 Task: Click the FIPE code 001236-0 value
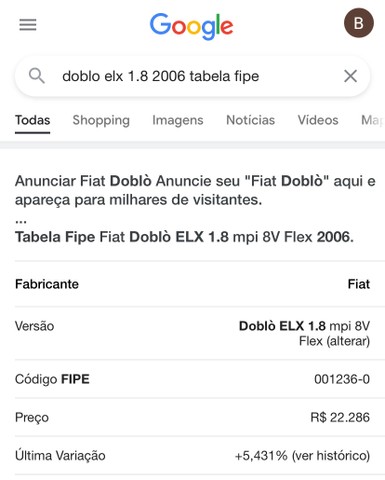point(342,379)
